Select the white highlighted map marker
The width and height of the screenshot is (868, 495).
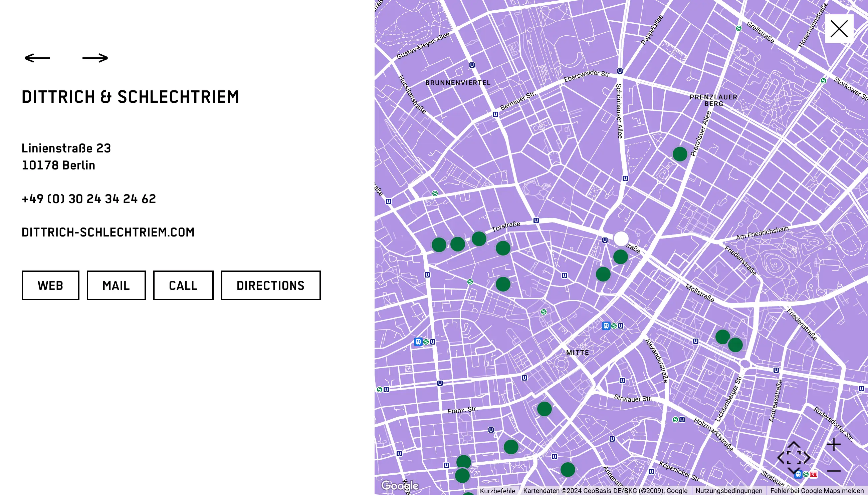tap(621, 239)
